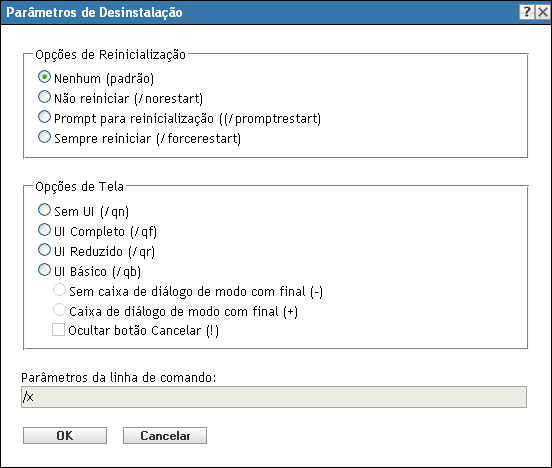This screenshot has width=552, height=468.
Task: Open the help question mark icon
Action: [527, 12]
